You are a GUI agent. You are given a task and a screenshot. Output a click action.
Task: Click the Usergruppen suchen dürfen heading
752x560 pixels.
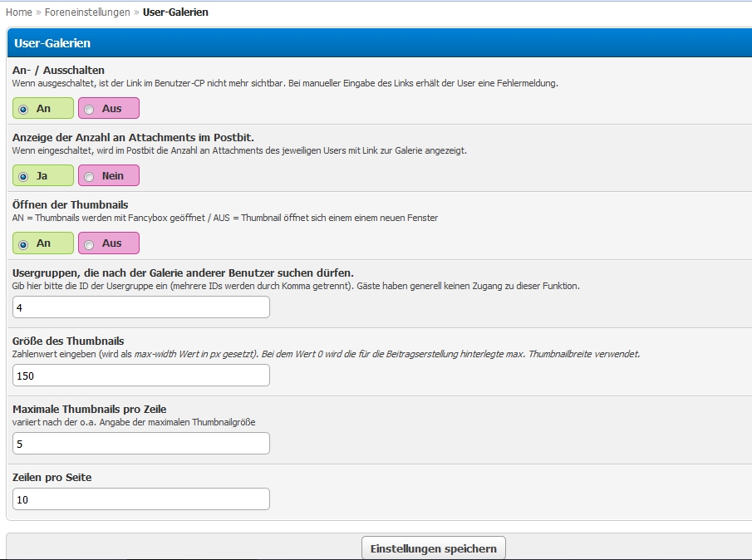[183, 273]
